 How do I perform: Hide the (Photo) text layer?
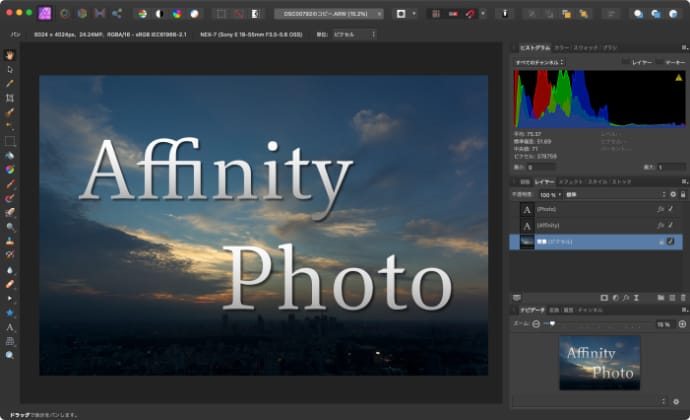pos(671,209)
